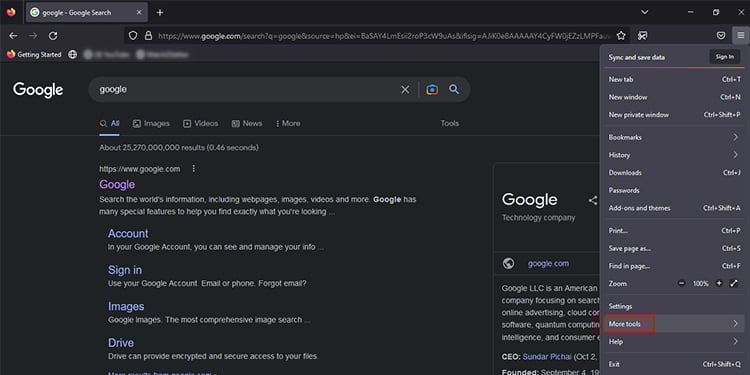Switch to the Images search tab
This screenshot has width=750, height=375.
pos(151,123)
